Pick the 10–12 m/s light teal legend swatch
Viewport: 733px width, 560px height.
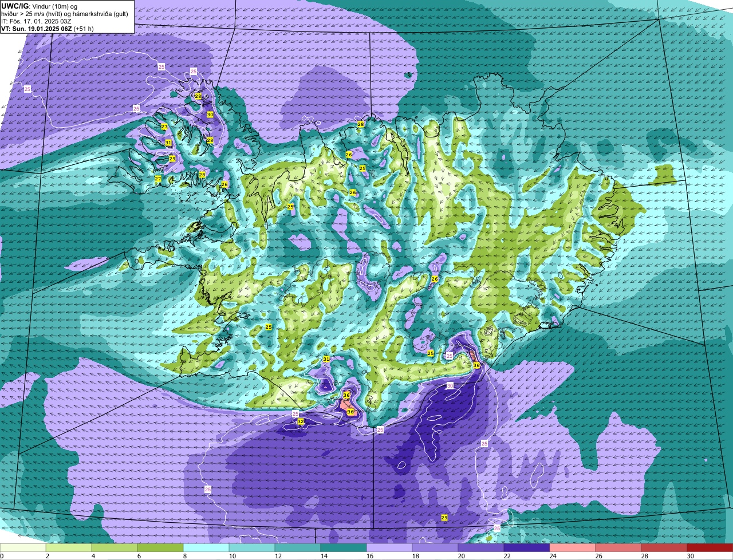[252, 548]
